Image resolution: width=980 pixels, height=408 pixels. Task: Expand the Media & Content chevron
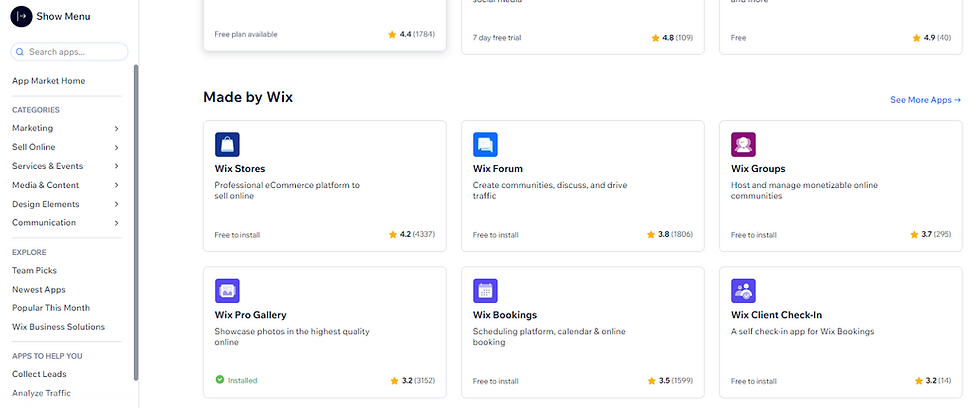coord(117,186)
